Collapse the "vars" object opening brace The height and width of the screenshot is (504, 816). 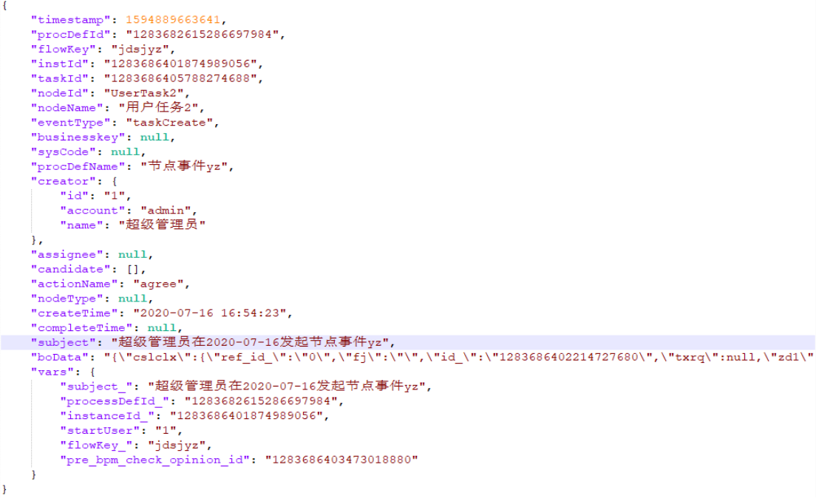click(x=92, y=372)
